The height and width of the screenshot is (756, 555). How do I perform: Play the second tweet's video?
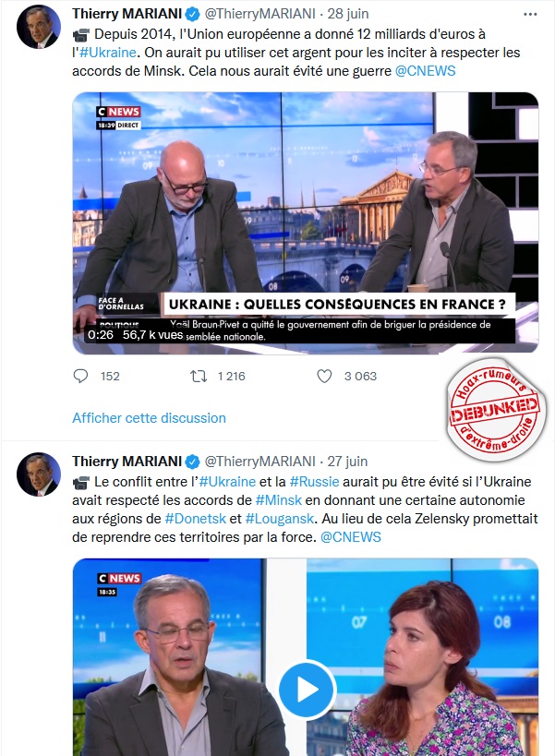click(308, 690)
